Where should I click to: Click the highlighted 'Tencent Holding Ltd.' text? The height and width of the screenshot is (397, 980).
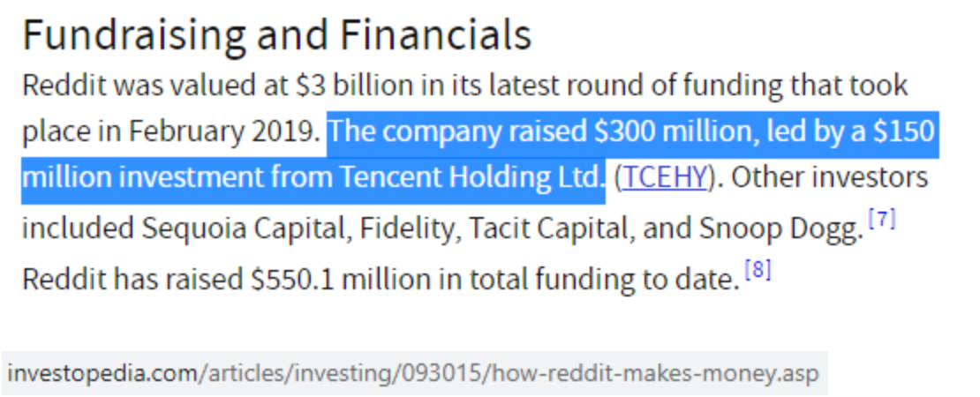point(470,178)
